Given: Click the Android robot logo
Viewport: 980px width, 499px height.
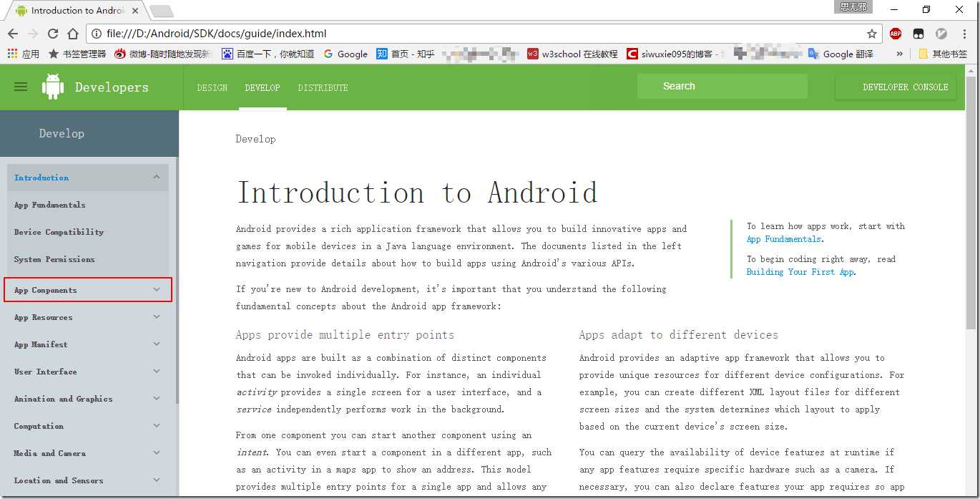Looking at the screenshot, I should pos(53,87).
